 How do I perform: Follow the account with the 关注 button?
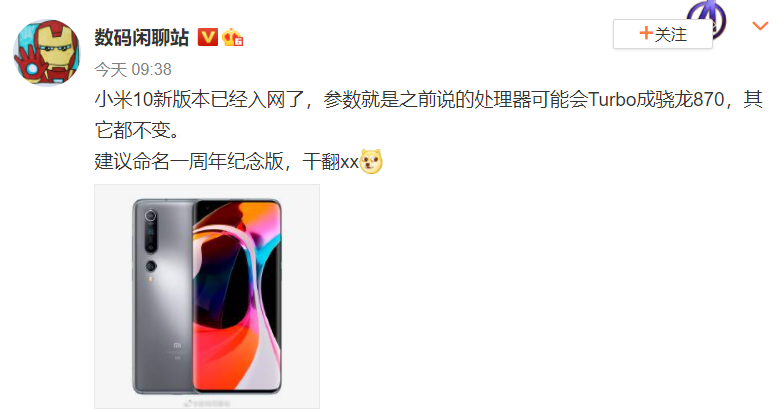663,34
